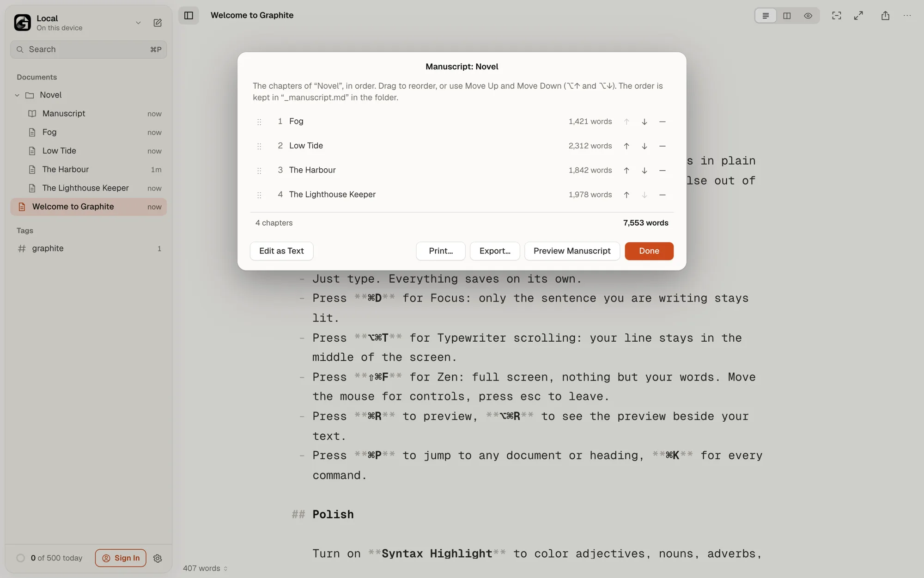Grab the drag handle of Low Tide row

(259, 147)
